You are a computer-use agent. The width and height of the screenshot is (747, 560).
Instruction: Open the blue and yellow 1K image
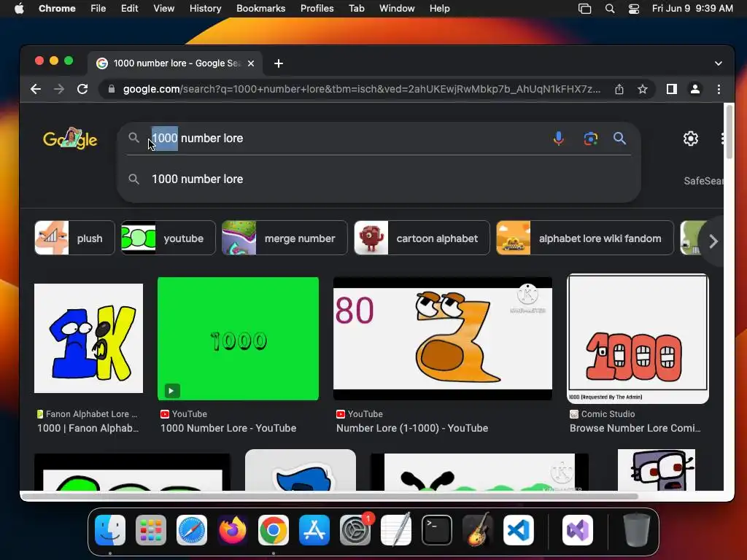tap(88, 338)
